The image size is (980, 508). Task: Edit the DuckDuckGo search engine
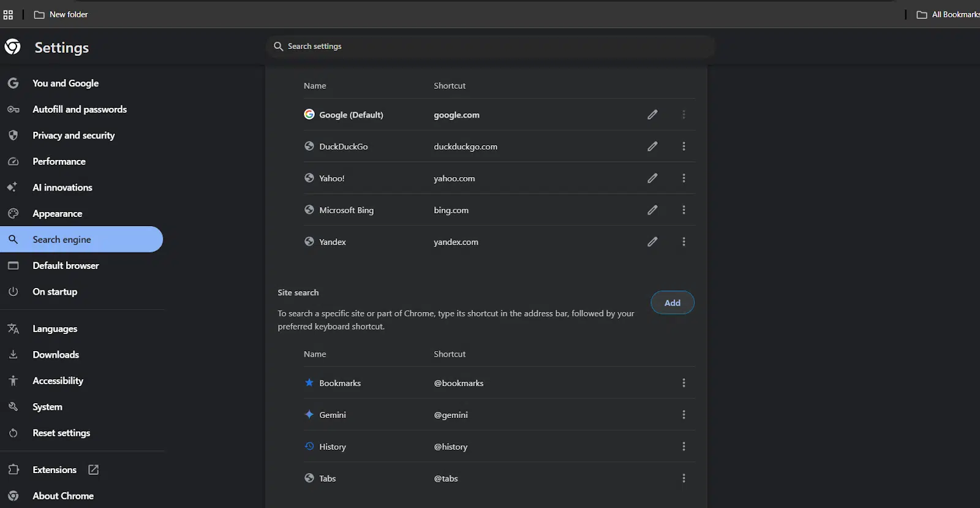coord(652,146)
